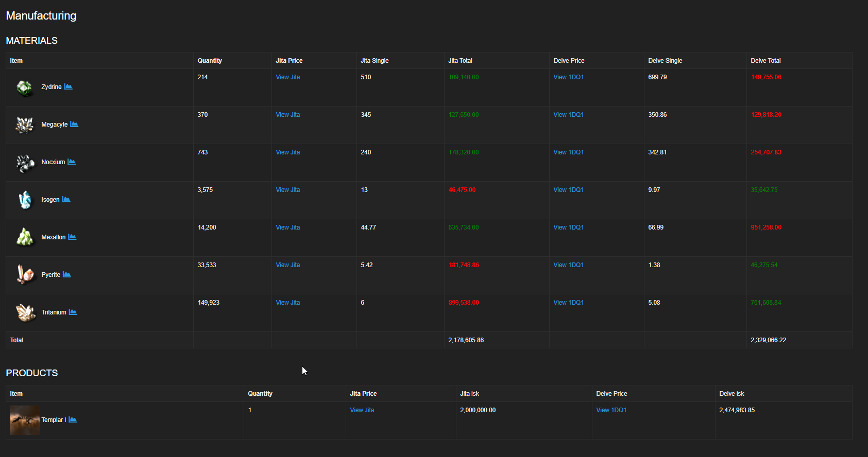Click the Templar I ship thumbnail

[25, 420]
